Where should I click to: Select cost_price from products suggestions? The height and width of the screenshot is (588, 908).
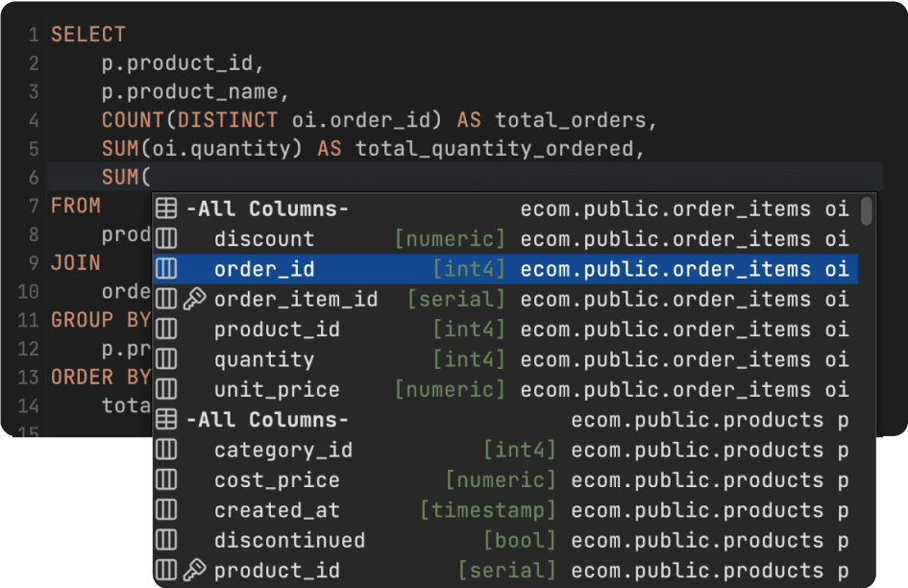(x=277, y=480)
